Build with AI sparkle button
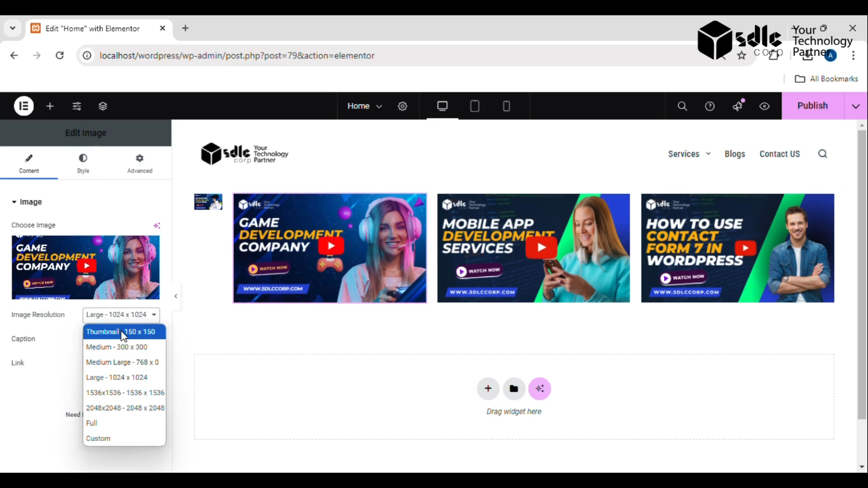The image size is (868, 488). pos(539,389)
